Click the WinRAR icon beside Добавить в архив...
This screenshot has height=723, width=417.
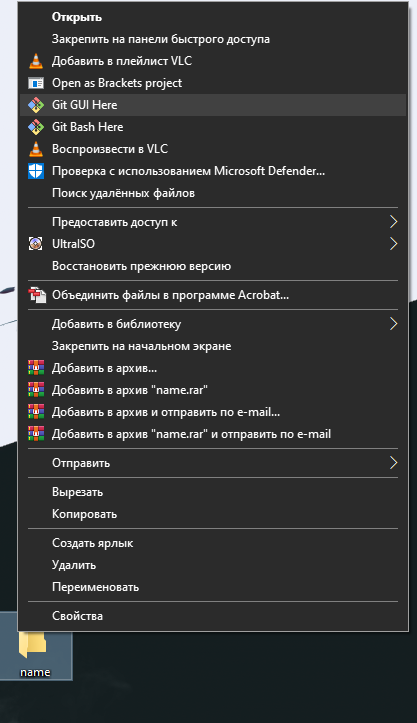point(36,368)
